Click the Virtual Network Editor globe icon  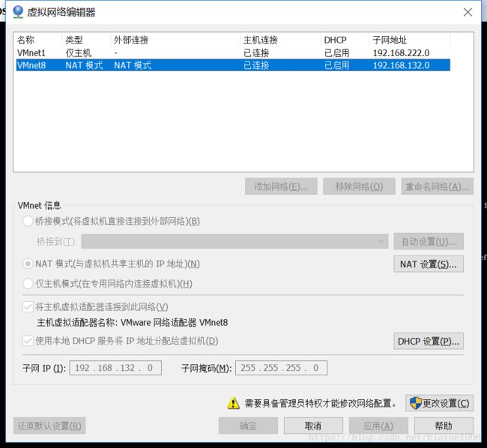(18, 12)
